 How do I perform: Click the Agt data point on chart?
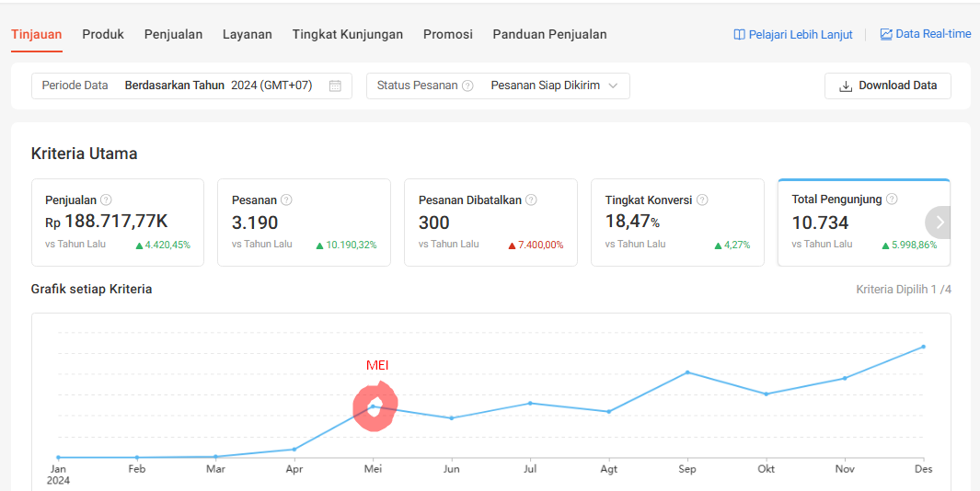[609, 412]
